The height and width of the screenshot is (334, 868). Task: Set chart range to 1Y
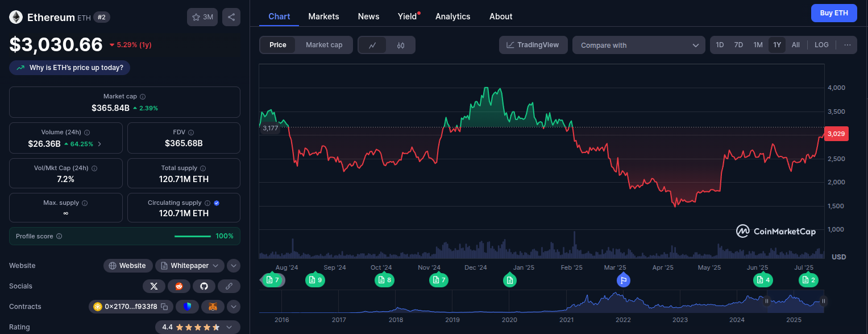coord(777,45)
